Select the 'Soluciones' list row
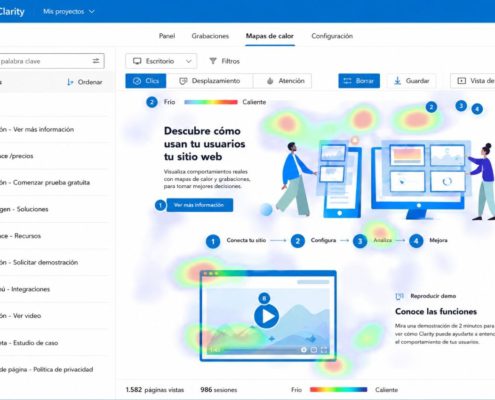 coord(55,209)
